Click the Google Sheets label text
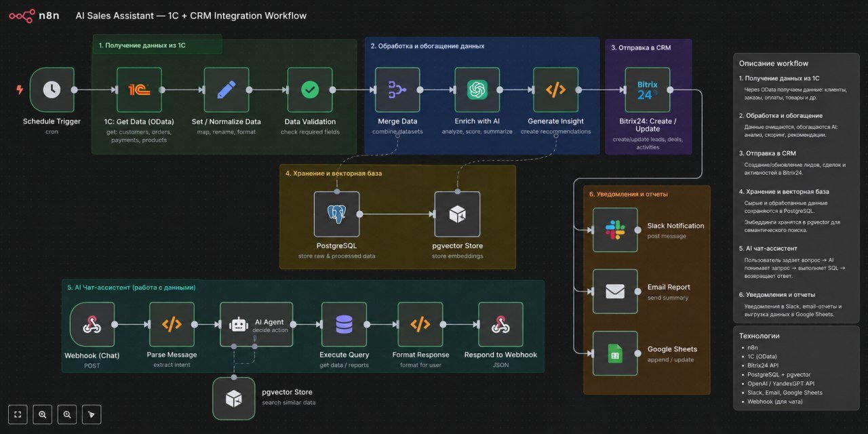The image size is (868, 434). (x=672, y=349)
